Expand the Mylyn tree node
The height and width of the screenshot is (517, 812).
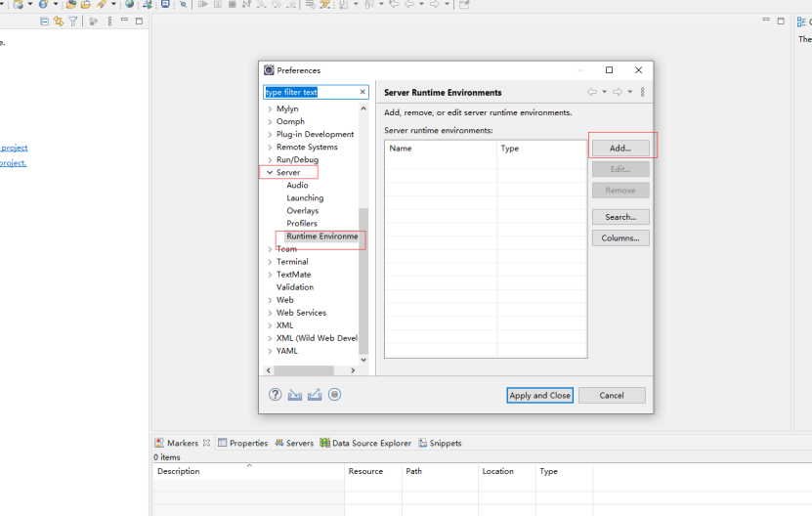(x=270, y=108)
